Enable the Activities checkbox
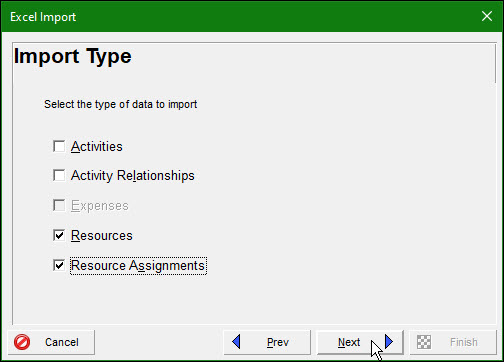The height and width of the screenshot is (362, 504). pos(59,146)
